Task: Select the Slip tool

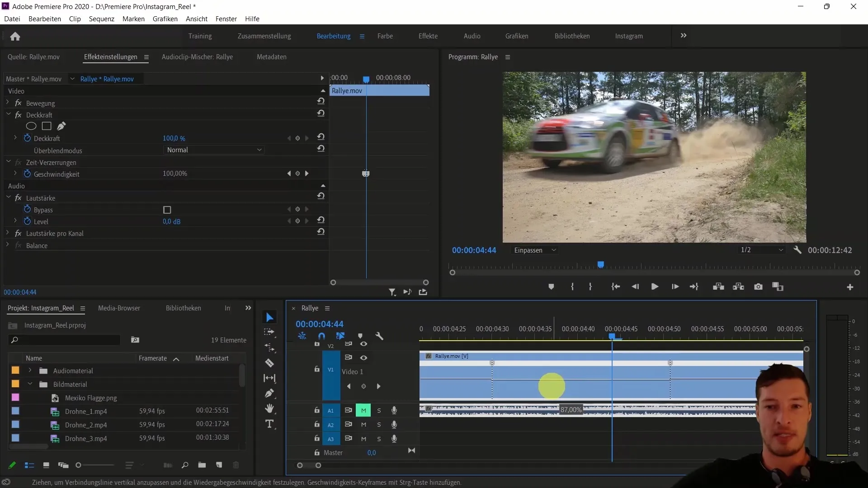Action: point(269,378)
